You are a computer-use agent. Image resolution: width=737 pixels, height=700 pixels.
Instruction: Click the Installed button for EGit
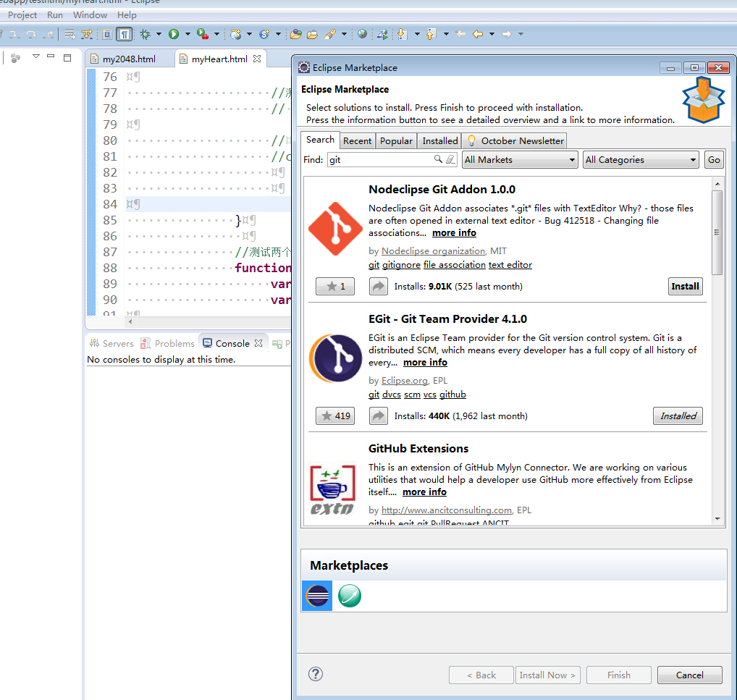pyautogui.click(x=678, y=416)
